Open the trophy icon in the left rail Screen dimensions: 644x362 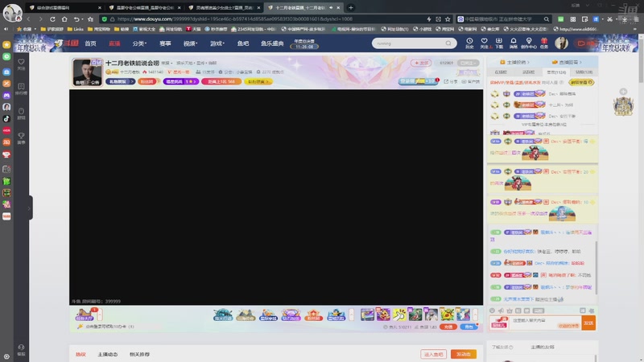tap(21, 138)
